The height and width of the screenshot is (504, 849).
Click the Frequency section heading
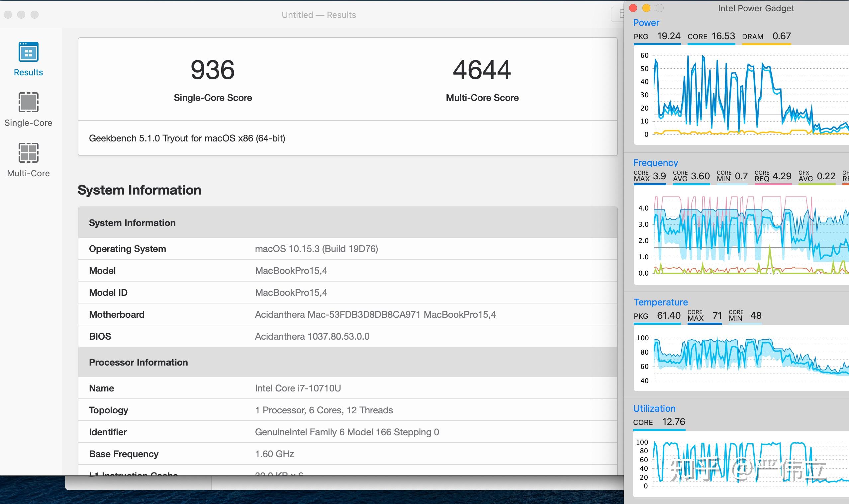point(655,163)
